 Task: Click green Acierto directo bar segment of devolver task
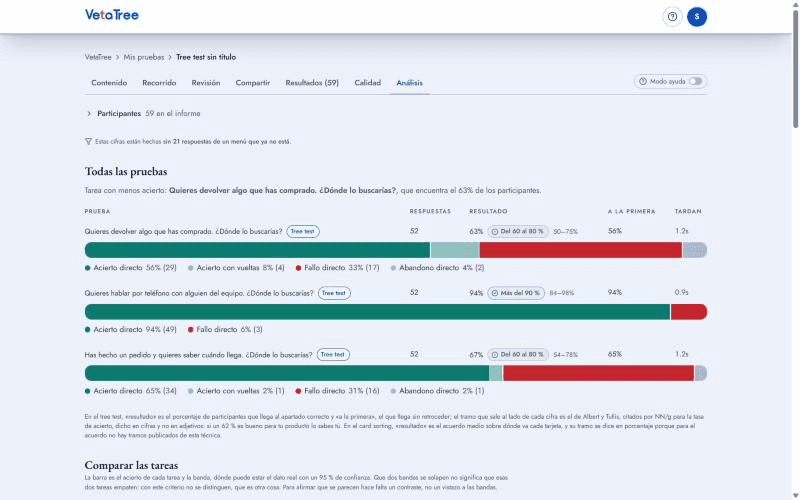click(x=257, y=250)
